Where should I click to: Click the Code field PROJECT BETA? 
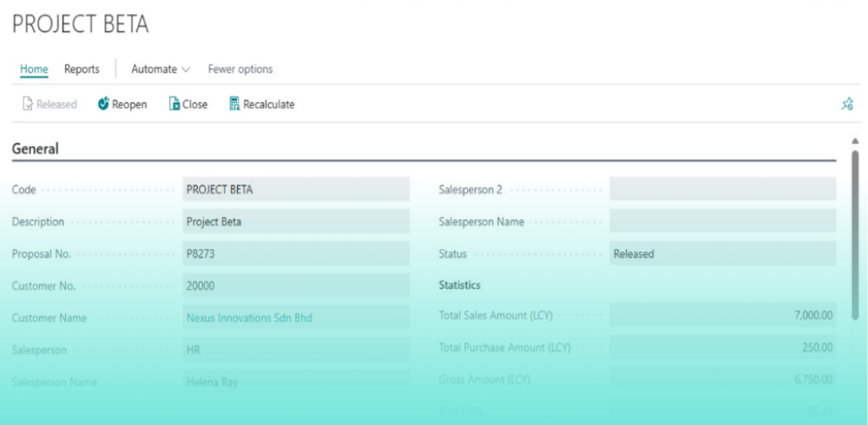tap(296, 189)
